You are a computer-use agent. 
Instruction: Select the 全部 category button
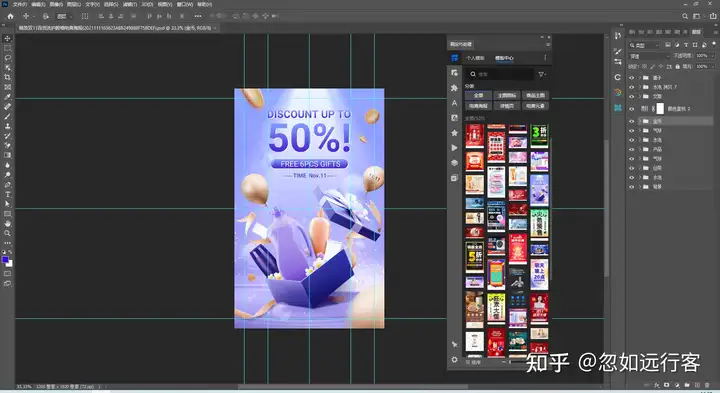point(478,95)
